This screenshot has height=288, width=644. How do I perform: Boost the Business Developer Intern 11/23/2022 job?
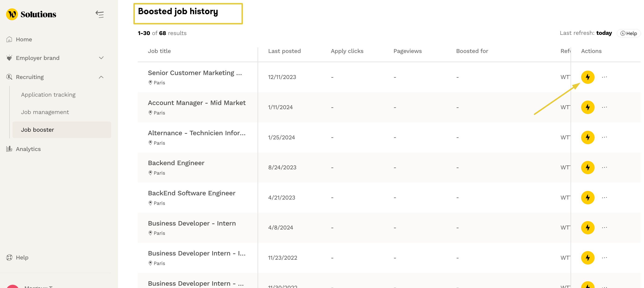click(x=587, y=258)
